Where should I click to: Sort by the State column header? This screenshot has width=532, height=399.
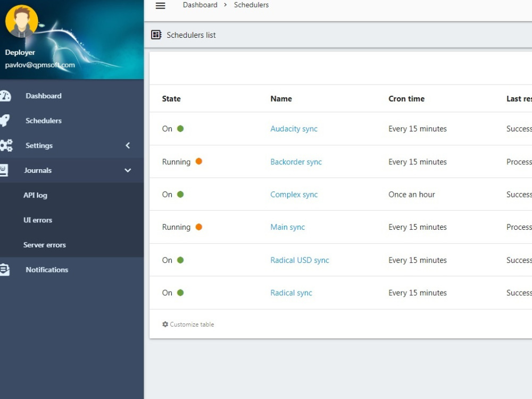point(171,99)
